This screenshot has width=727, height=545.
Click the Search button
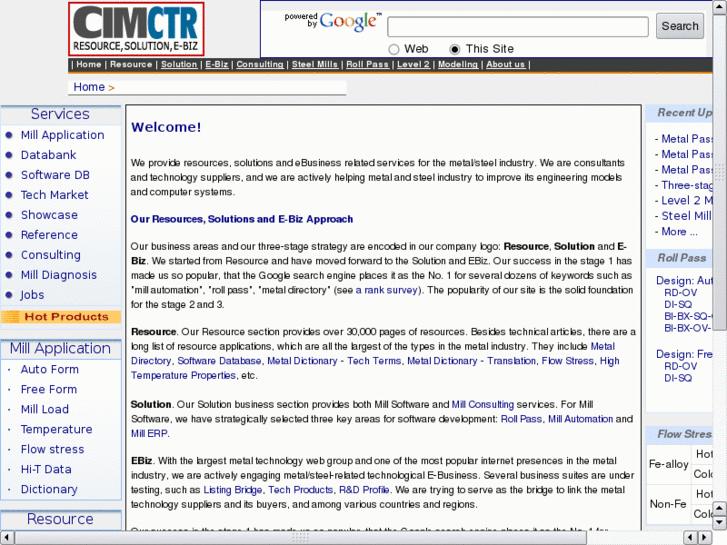[680, 26]
